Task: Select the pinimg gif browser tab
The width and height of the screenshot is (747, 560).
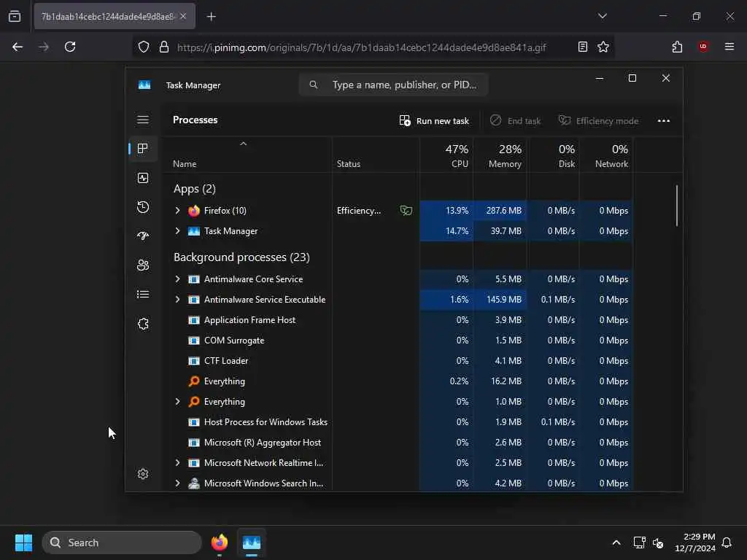Action: 115,17
